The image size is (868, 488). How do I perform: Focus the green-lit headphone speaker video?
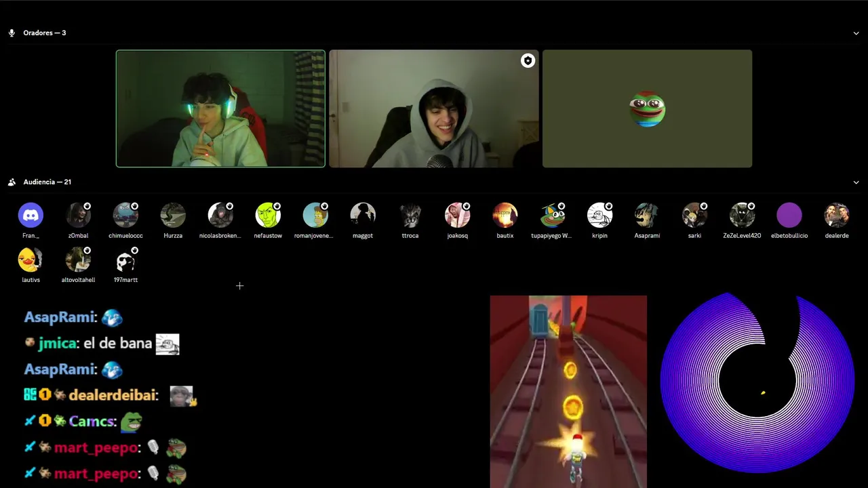pos(220,108)
